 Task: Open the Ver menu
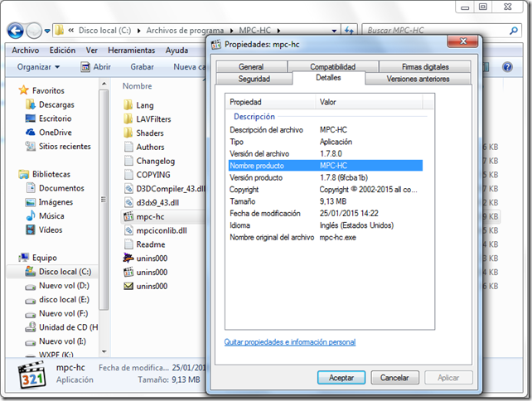click(92, 51)
